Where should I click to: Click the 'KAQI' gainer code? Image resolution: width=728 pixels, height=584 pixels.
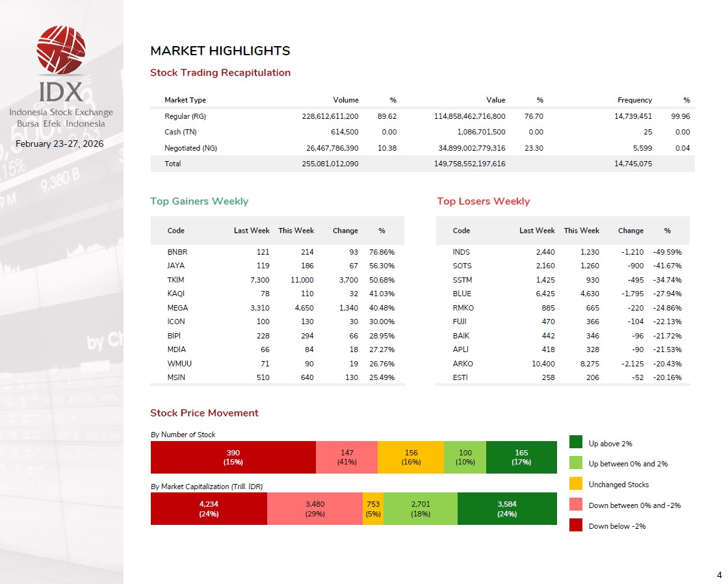[176, 294]
